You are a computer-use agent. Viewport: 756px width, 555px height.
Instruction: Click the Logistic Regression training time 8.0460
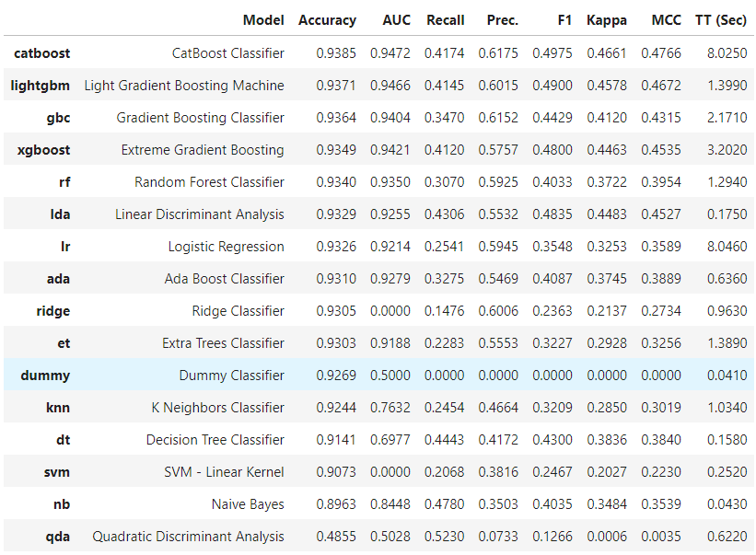[x=727, y=246]
